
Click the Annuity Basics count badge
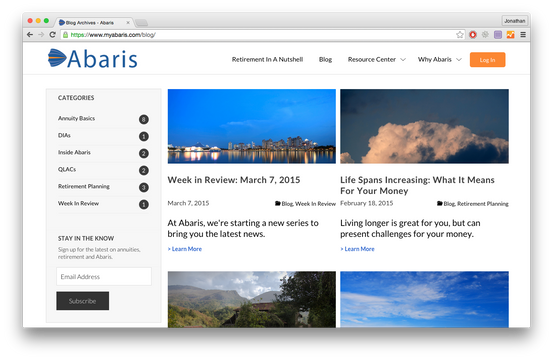click(x=144, y=120)
